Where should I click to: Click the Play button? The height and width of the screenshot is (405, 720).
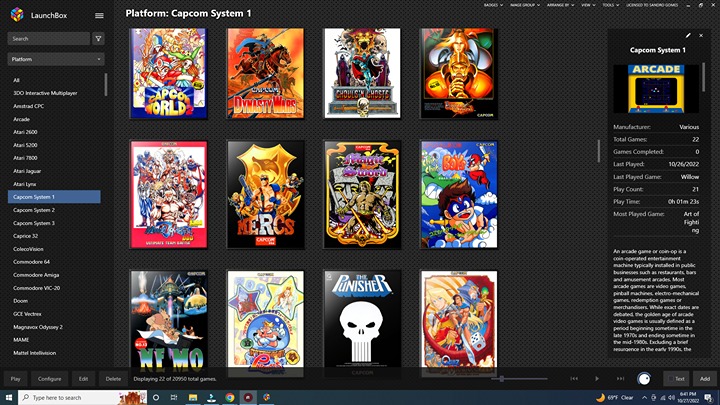click(x=16, y=378)
